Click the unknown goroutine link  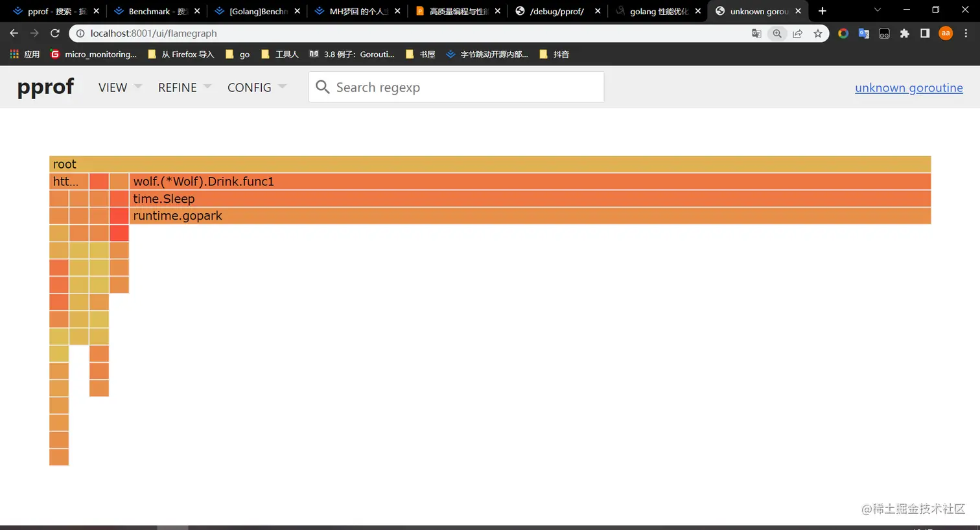[909, 87]
